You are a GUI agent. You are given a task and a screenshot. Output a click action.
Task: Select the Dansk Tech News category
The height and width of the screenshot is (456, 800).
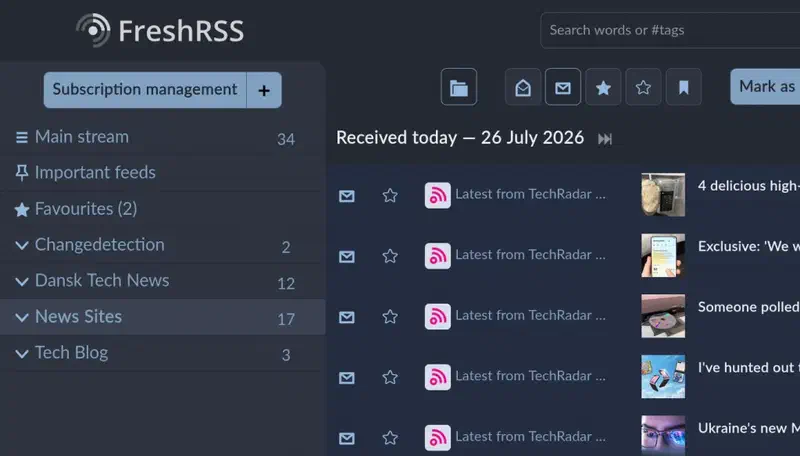[102, 281]
